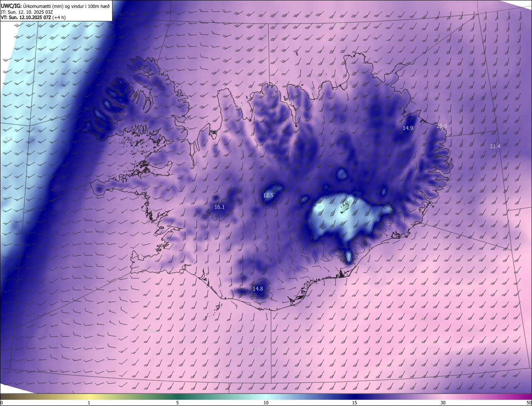The image size is (532, 406).
Task: Click the 16.1 value label in western Iceland
Action: pyautogui.click(x=219, y=207)
